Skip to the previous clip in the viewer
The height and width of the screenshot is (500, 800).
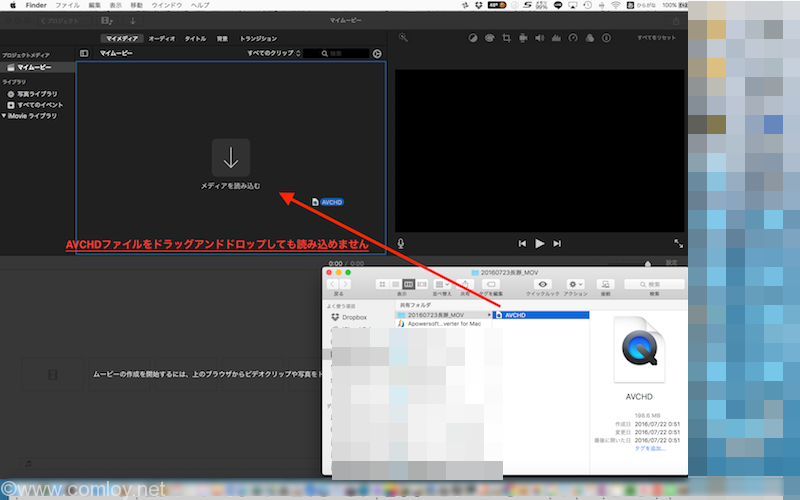pos(522,244)
